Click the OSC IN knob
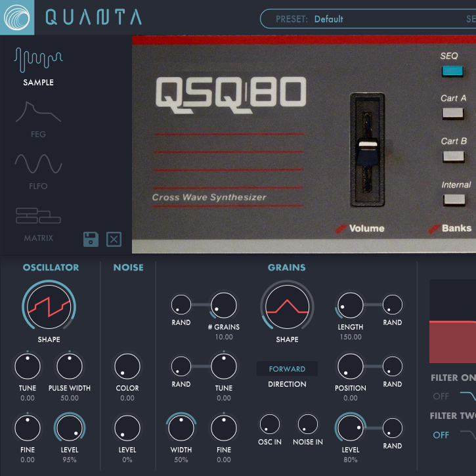 [270, 424]
